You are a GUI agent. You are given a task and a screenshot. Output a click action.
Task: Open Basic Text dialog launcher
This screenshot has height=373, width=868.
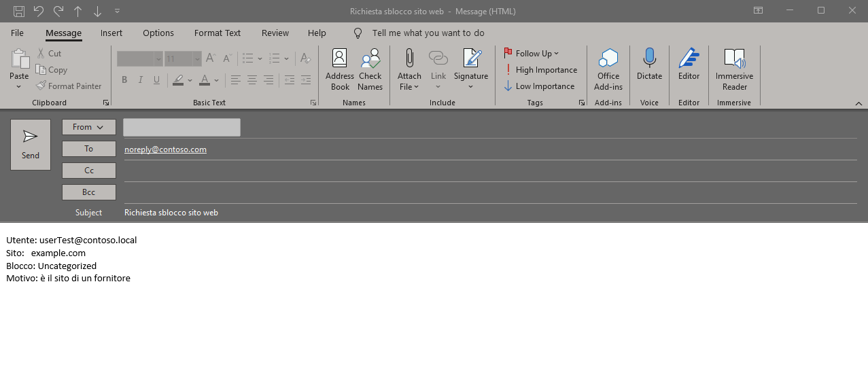(x=313, y=103)
